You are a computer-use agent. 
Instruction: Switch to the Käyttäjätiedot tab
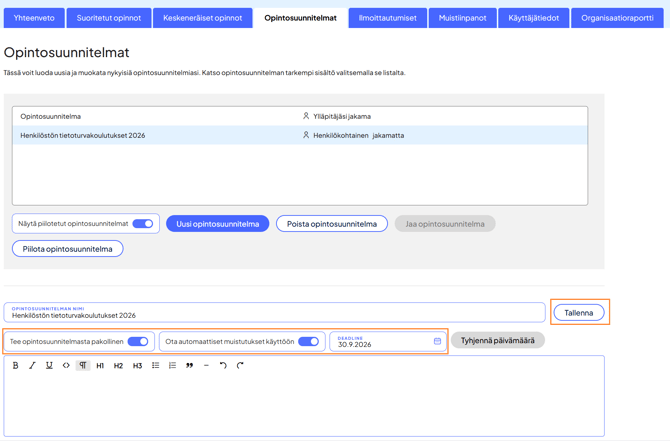click(x=533, y=18)
